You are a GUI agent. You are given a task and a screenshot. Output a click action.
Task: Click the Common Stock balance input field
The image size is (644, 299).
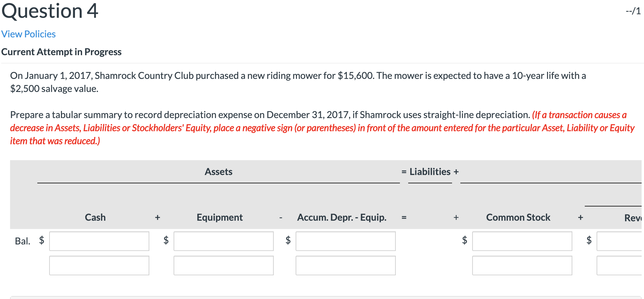click(x=522, y=241)
